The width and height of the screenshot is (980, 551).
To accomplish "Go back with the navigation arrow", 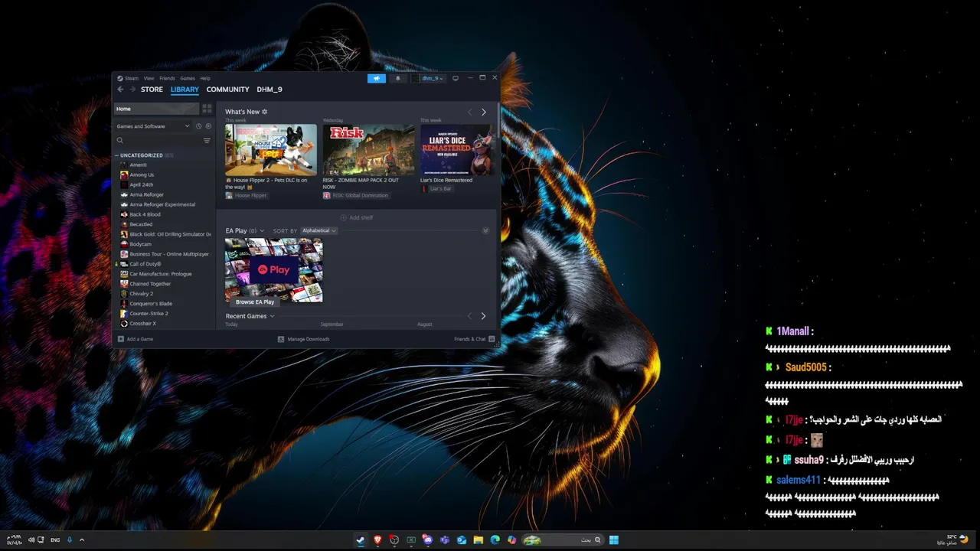I will click(120, 90).
